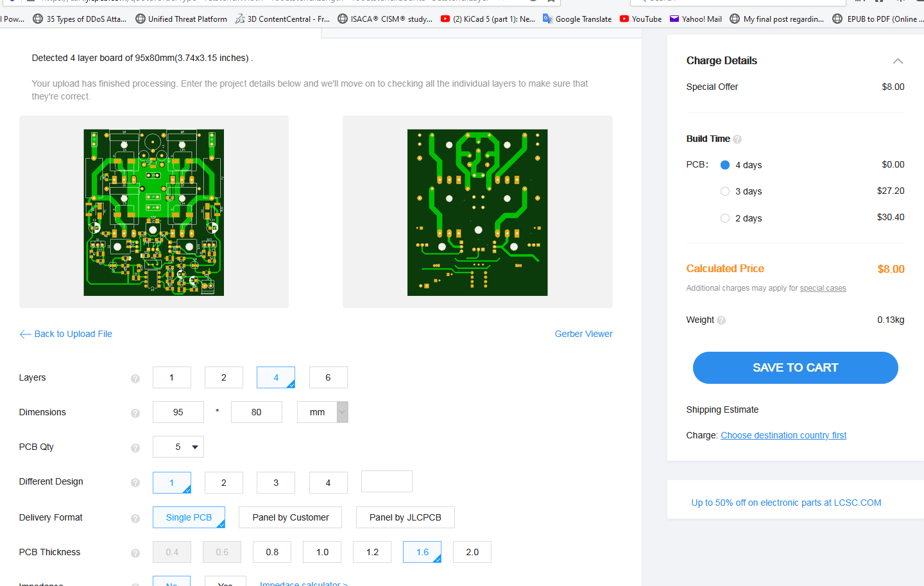The height and width of the screenshot is (586, 924).
Task: Click the top layer PCB preview
Action: [x=154, y=212]
